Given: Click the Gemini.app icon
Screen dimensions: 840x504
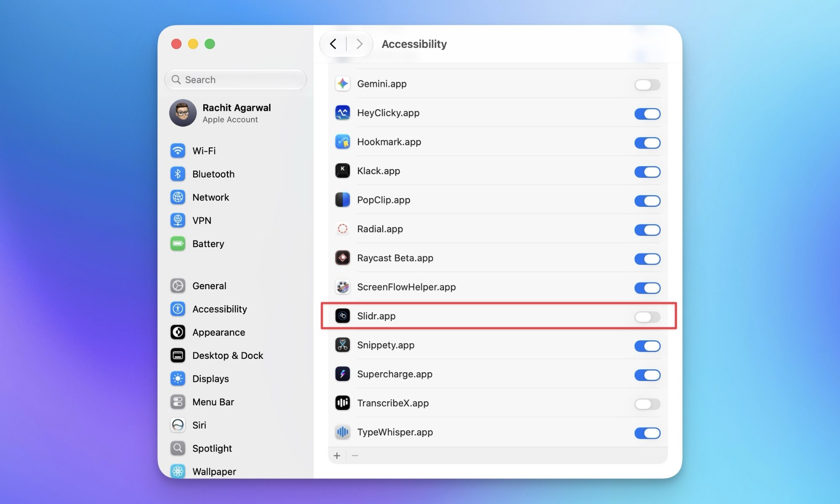Looking at the screenshot, I should point(342,84).
